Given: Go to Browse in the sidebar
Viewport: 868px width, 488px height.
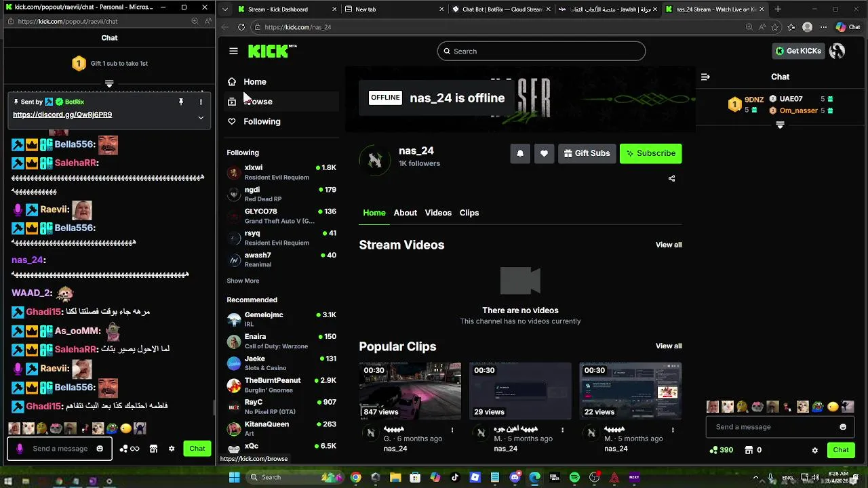Looking at the screenshot, I should [x=282, y=102].
